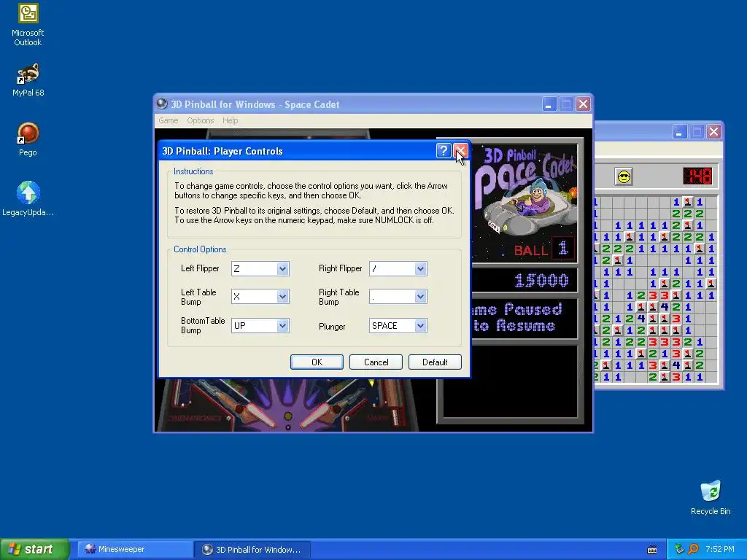The image size is (747, 560).
Task: Open the Windows start menu
Action: coord(34,549)
